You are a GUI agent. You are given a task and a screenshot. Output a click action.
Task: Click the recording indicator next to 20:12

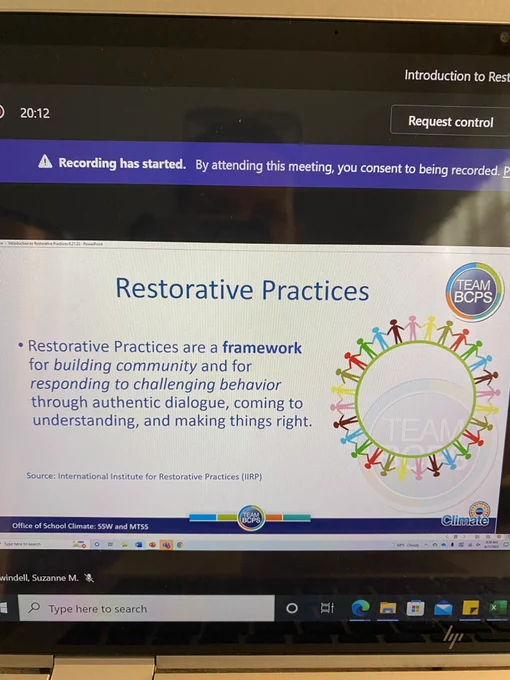pyautogui.click(x=1, y=111)
